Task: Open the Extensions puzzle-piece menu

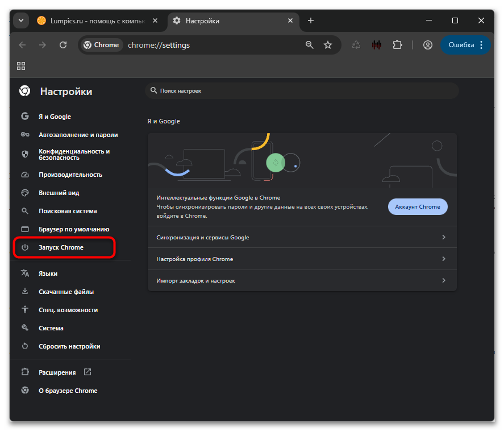Action: click(398, 45)
